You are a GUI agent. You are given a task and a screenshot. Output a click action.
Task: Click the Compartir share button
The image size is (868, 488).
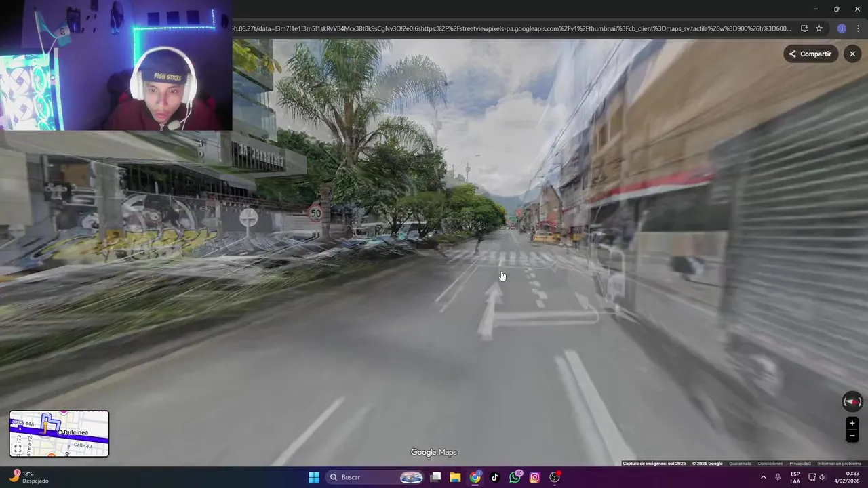(810, 54)
